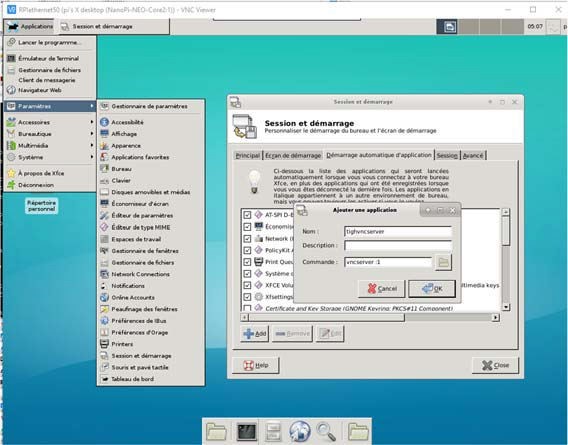Click the Tableau de bord icon
568x445 pixels.
[104, 379]
